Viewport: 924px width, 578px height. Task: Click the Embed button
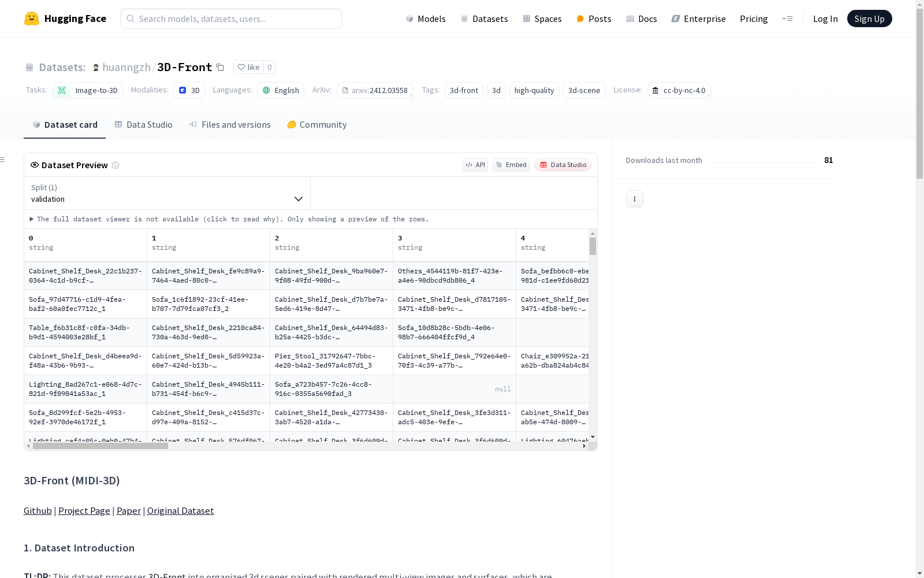511,165
